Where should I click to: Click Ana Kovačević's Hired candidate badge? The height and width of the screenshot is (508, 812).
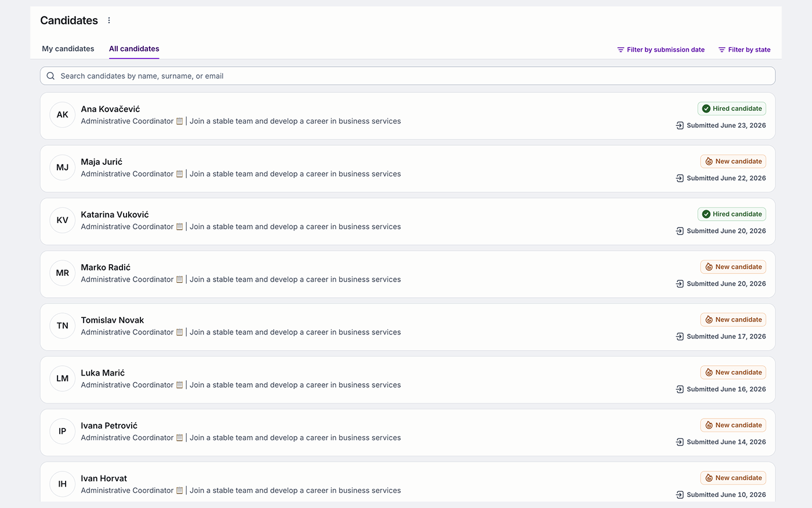(732, 109)
